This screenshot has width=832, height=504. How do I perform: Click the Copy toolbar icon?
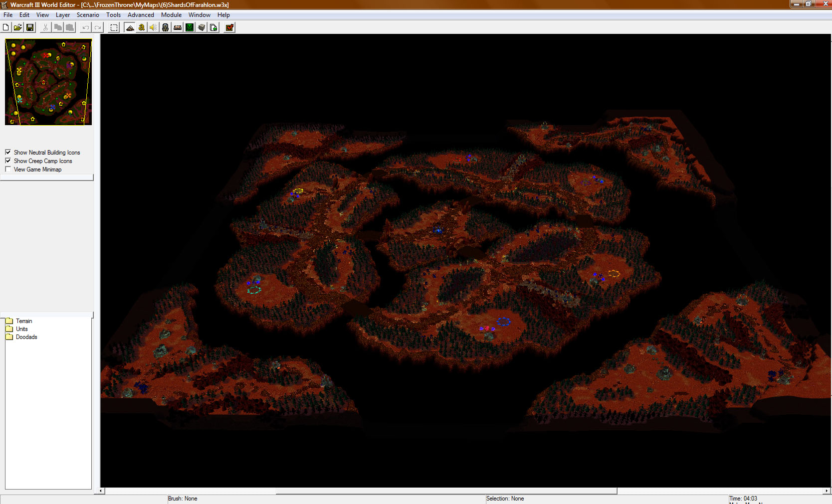pyautogui.click(x=58, y=27)
